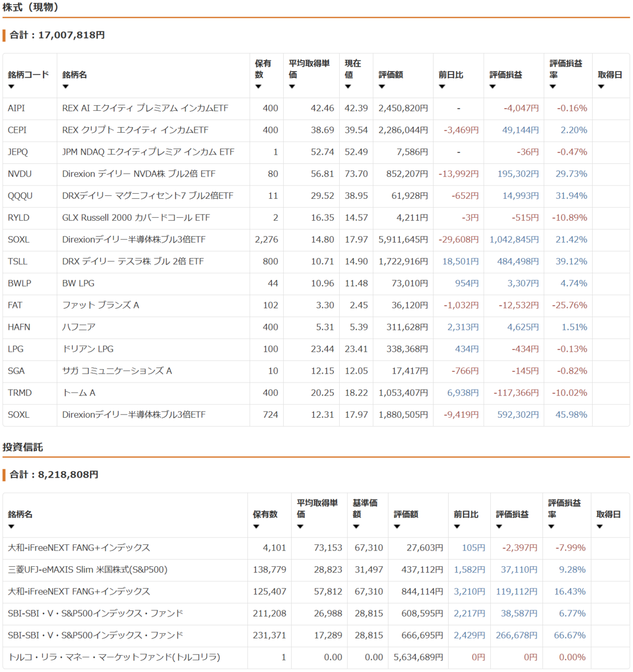Click the RYLD ticker code
This screenshot has height=672, width=633.
point(18,217)
